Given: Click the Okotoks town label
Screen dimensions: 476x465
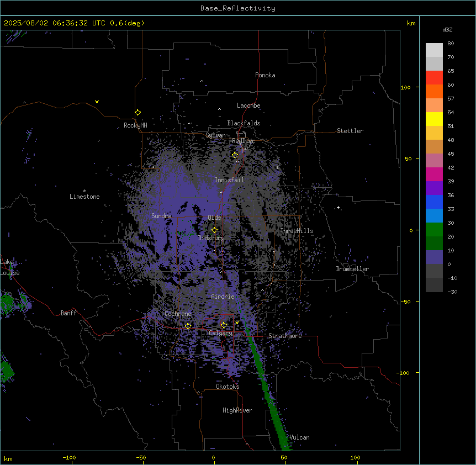Looking at the screenshot, I should click(228, 387).
